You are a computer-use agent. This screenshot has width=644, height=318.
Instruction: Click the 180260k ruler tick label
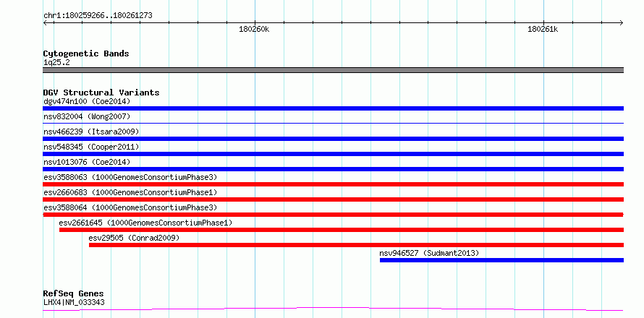255,30
